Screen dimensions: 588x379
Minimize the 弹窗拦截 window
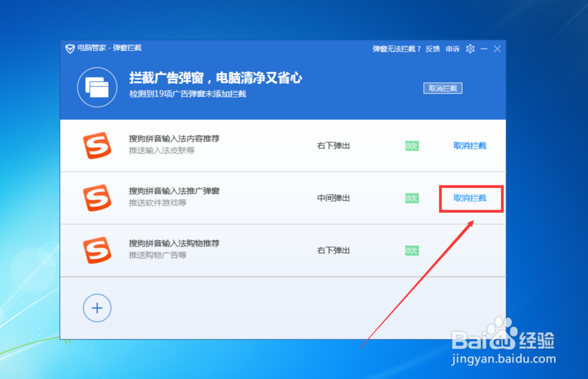(x=484, y=49)
